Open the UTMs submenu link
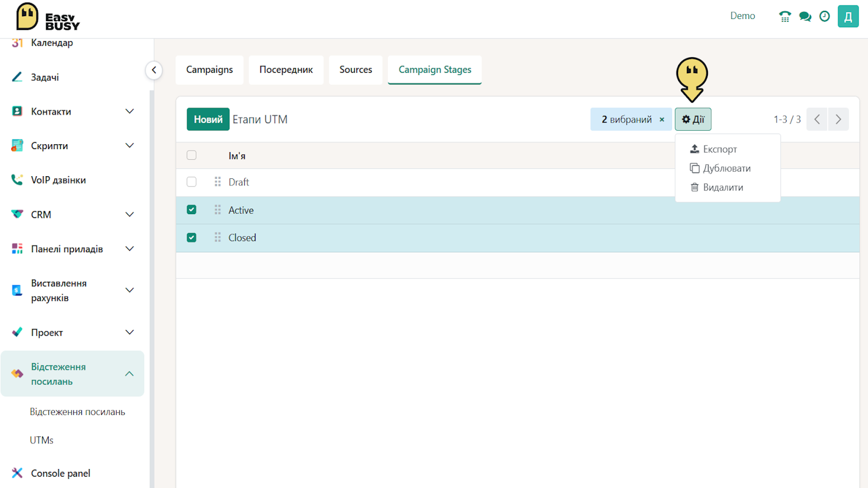868x488 pixels. 42,440
